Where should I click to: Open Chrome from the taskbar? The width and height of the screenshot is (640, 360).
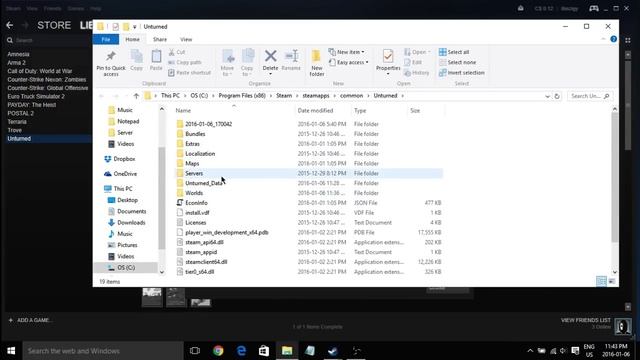pos(218,351)
